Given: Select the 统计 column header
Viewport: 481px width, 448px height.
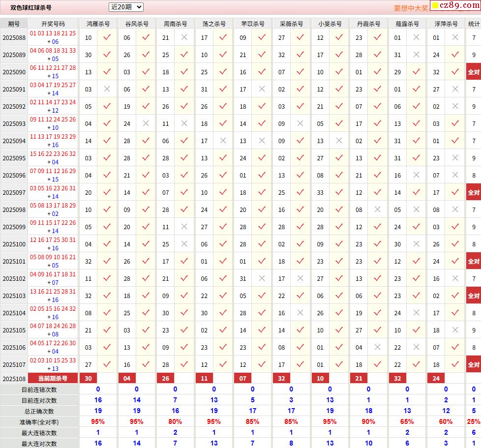Looking at the screenshot, I should [x=474, y=24].
